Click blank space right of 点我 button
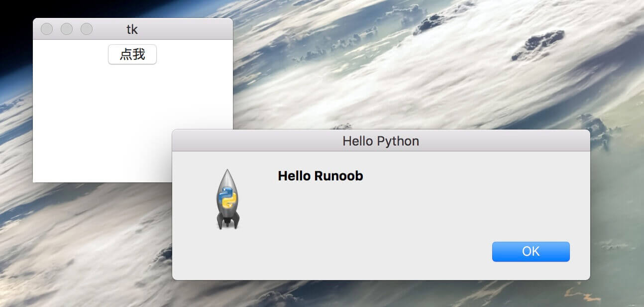This screenshot has height=307, width=644. (194, 54)
